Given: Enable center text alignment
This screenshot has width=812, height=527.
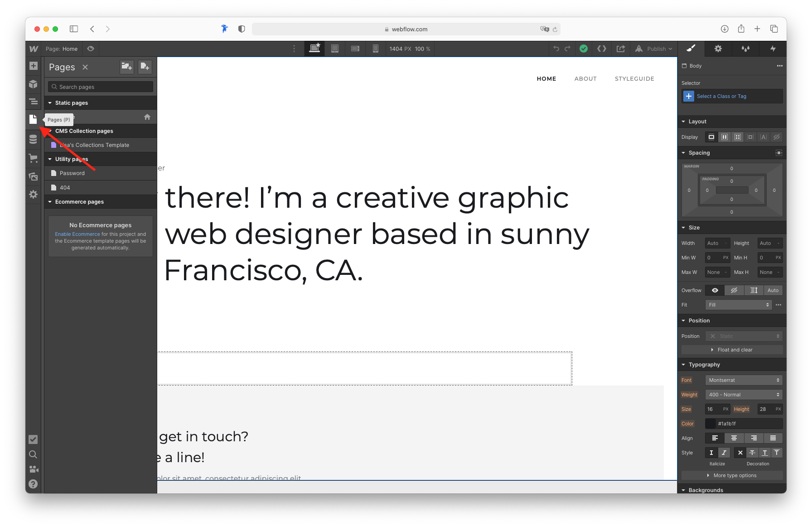Looking at the screenshot, I should coord(734,438).
